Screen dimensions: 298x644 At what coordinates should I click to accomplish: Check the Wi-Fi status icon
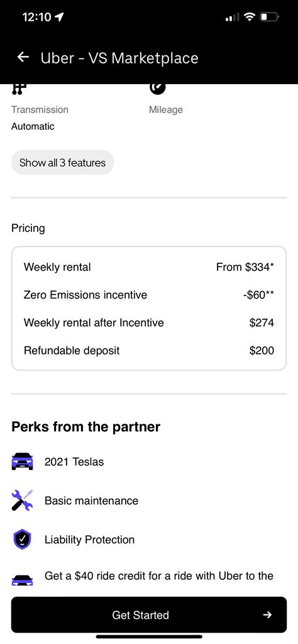coord(249,17)
